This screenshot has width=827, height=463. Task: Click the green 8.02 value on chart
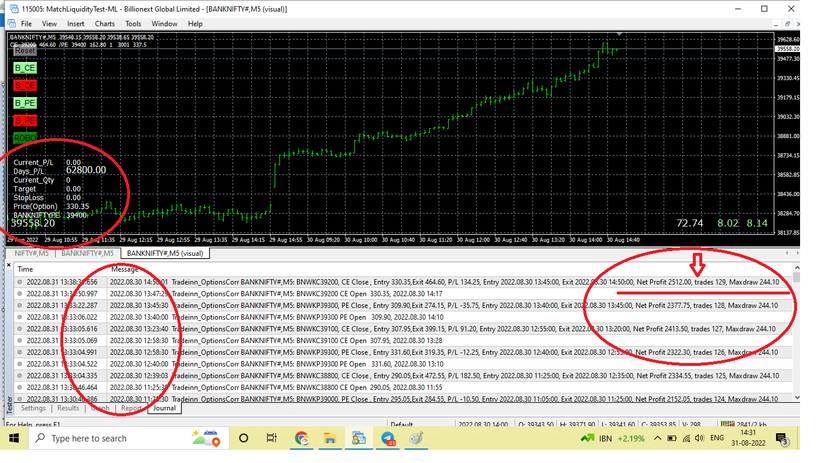tap(728, 223)
